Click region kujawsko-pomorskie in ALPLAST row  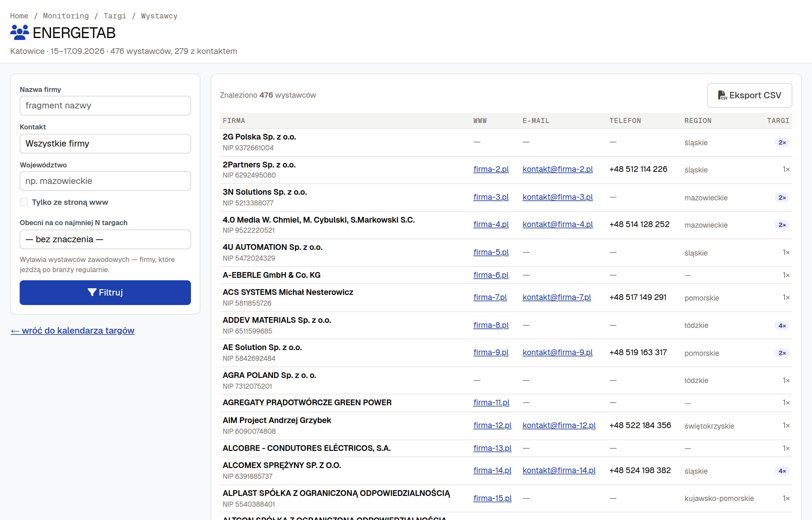coord(719,498)
